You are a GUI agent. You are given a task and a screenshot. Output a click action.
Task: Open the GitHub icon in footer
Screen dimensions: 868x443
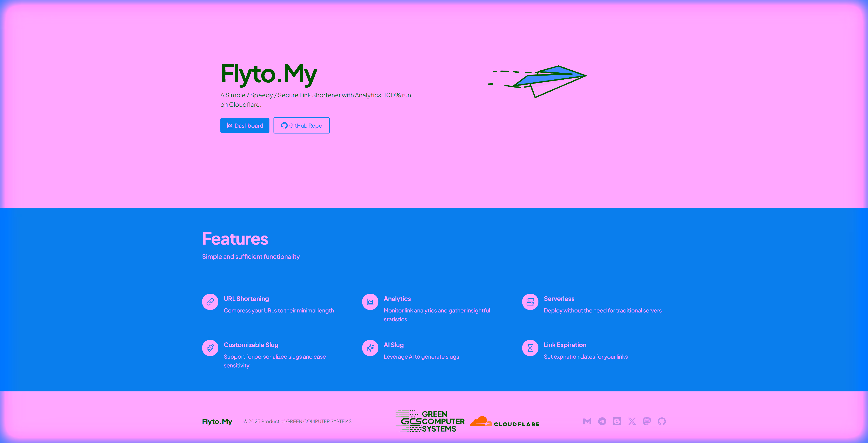662,421
